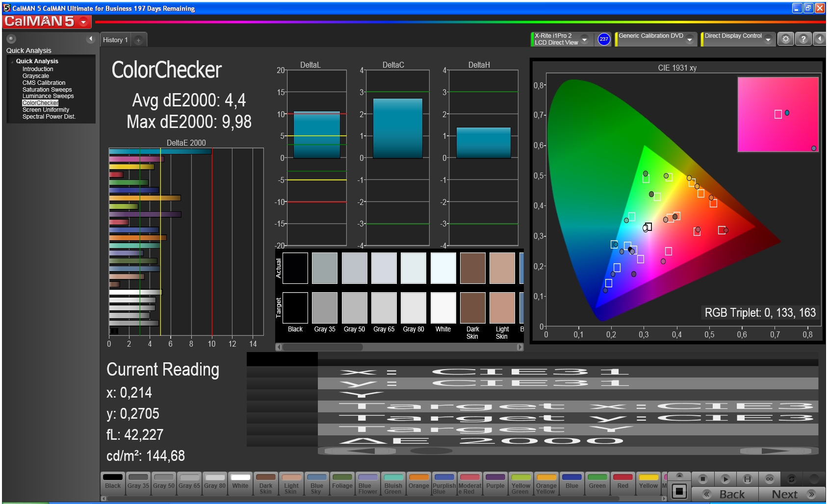Viewport: 828px width, 504px height.
Task: Click the Actual Gray 35 comparison swatch
Action: (x=325, y=268)
